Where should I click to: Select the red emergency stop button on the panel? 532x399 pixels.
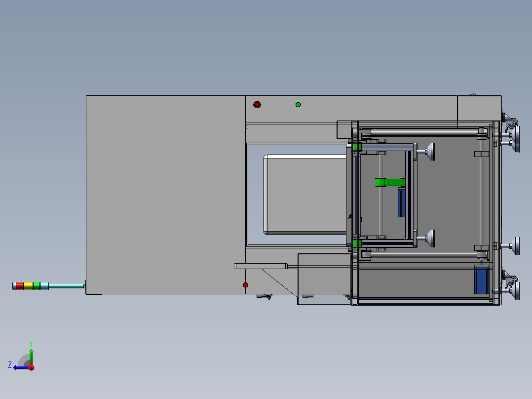point(257,104)
